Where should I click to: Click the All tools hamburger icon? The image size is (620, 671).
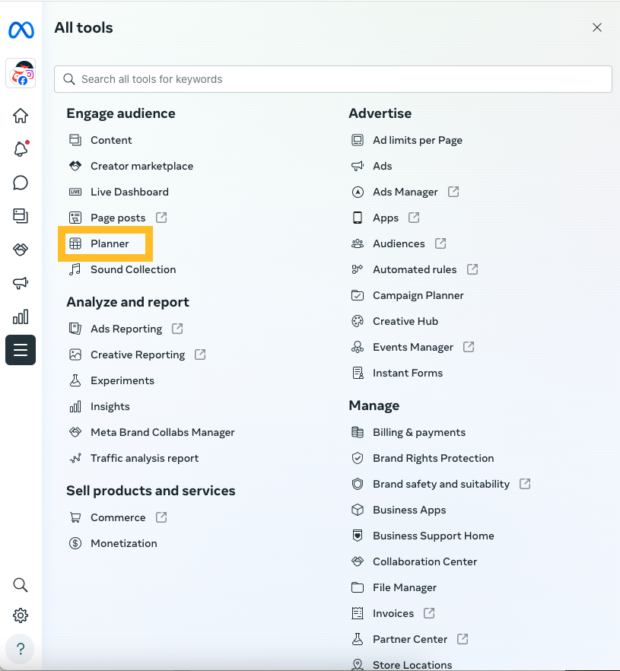(21, 350)
